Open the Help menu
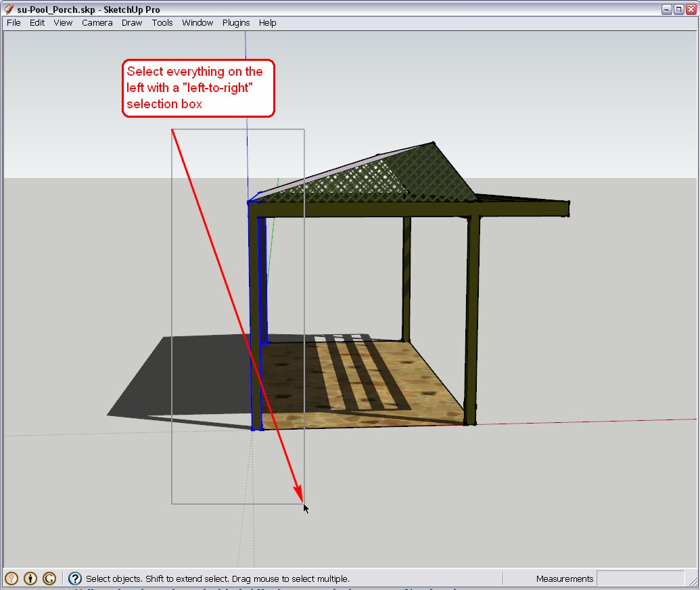 268,22
